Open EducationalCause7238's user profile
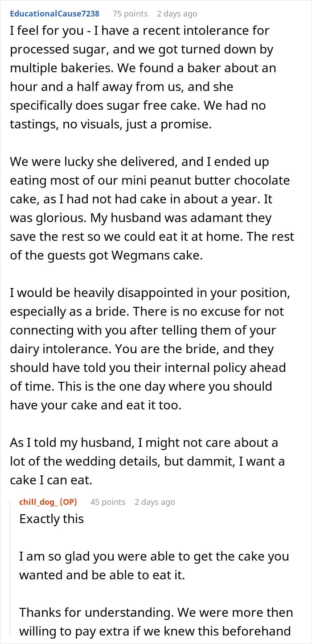312x644 pixels. click(54, 14)
